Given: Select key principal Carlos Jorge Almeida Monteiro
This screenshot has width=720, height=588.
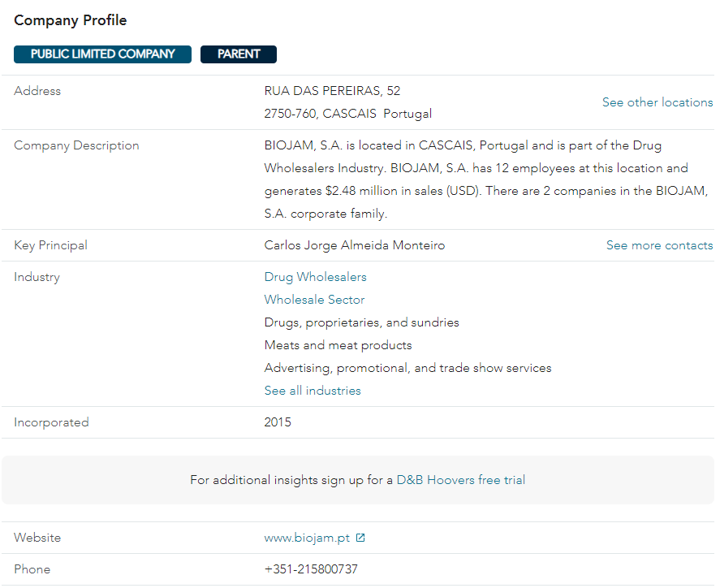Looking at the screenshot, I should coord(355,245).
